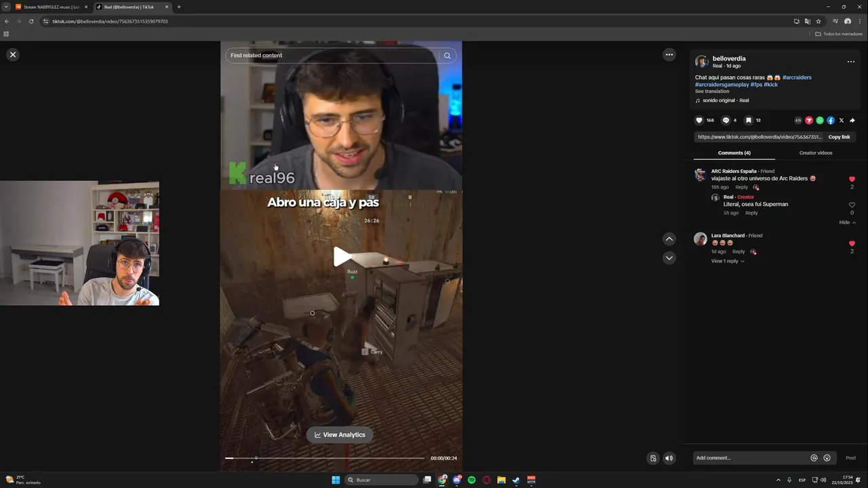
Task: Open belloverdia profile avatar
Action: 702,62
